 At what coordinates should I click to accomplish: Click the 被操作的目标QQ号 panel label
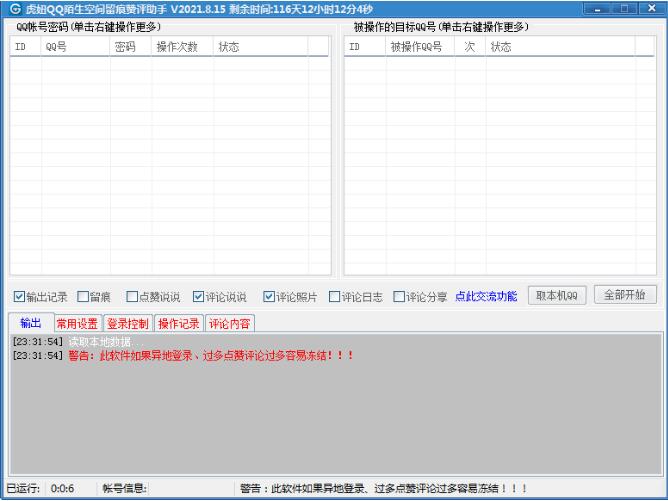(x=441, y=27)
